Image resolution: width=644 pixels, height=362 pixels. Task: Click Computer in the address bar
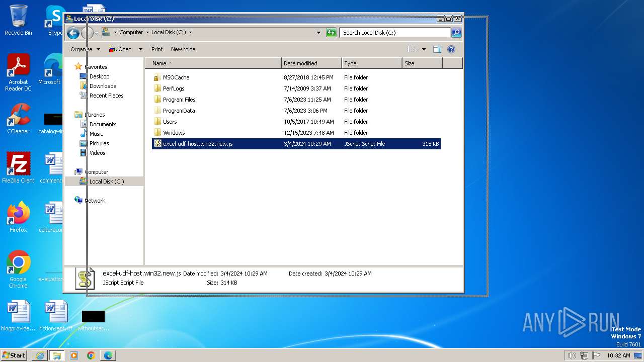[x=131, y=32]
